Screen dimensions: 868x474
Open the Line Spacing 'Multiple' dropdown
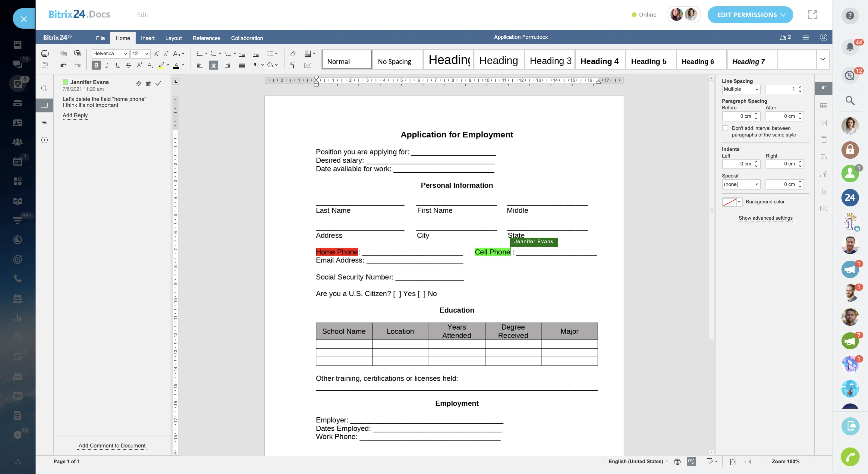point(741,89)
